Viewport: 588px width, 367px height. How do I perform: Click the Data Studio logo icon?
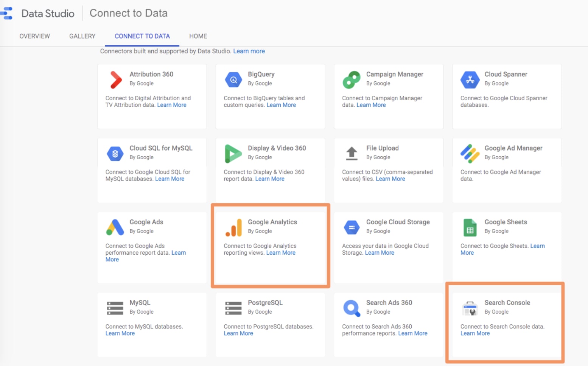pos(6,13)
